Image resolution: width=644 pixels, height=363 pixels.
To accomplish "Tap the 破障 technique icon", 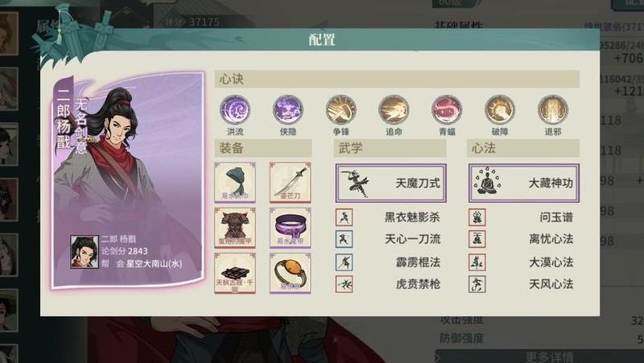I will (499, 109).
